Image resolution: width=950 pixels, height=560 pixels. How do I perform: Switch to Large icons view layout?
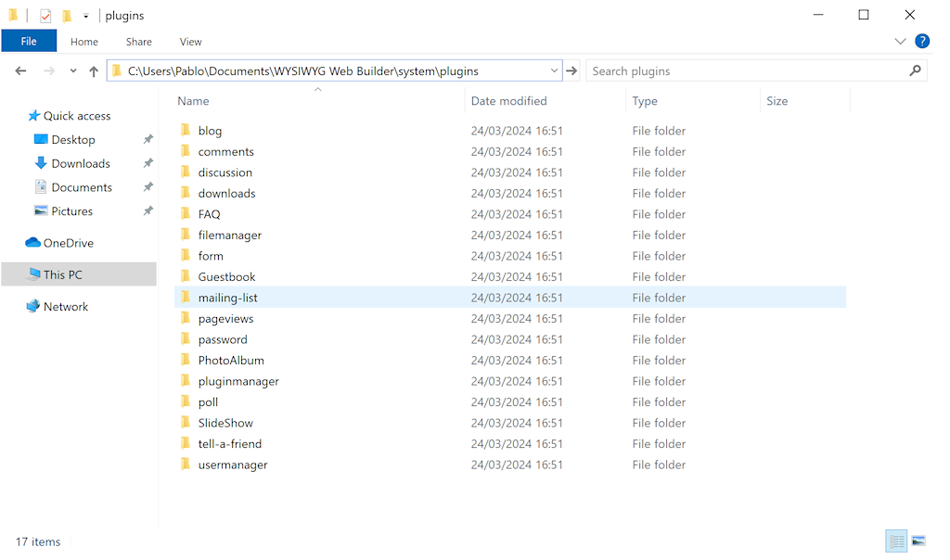coord(918,541)
